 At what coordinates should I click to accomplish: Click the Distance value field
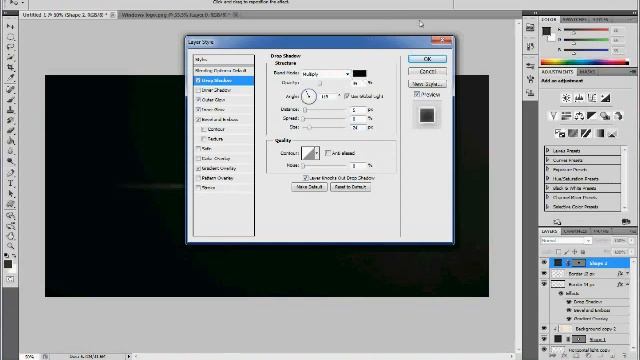358,110
